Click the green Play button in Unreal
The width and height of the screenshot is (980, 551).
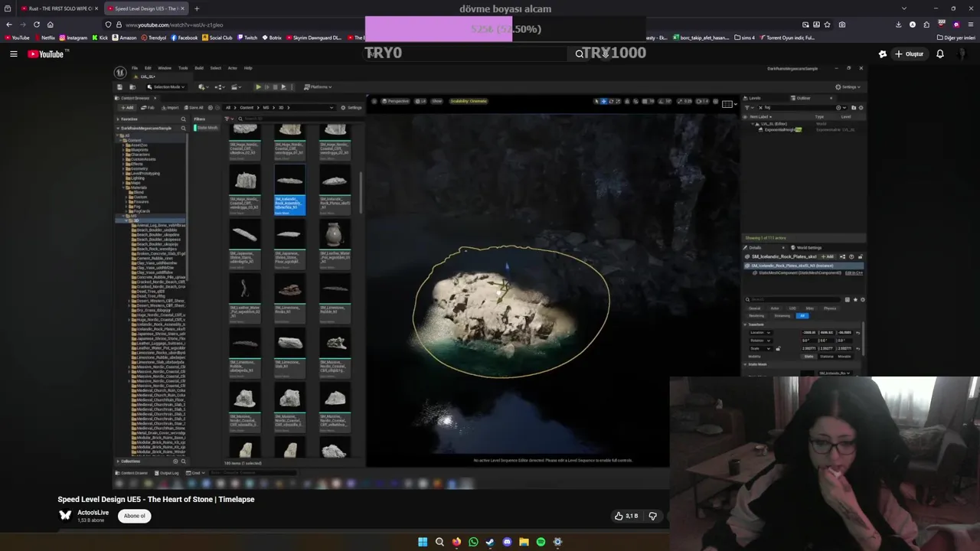[x=258, y=86]
